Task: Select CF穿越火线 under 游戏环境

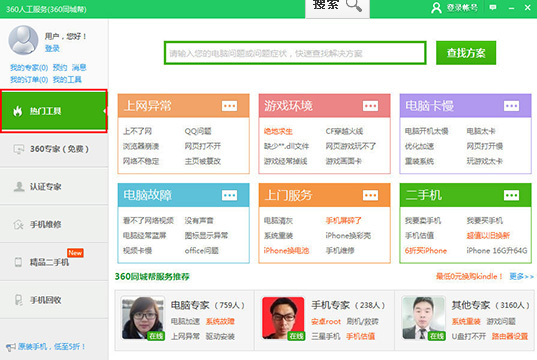Action: tap(344, 131)
